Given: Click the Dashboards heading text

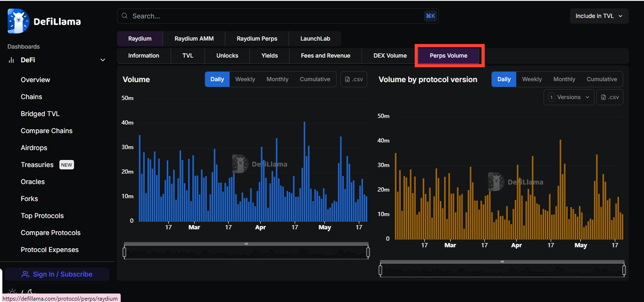Looking at the screenshot, I should (24, 47).
